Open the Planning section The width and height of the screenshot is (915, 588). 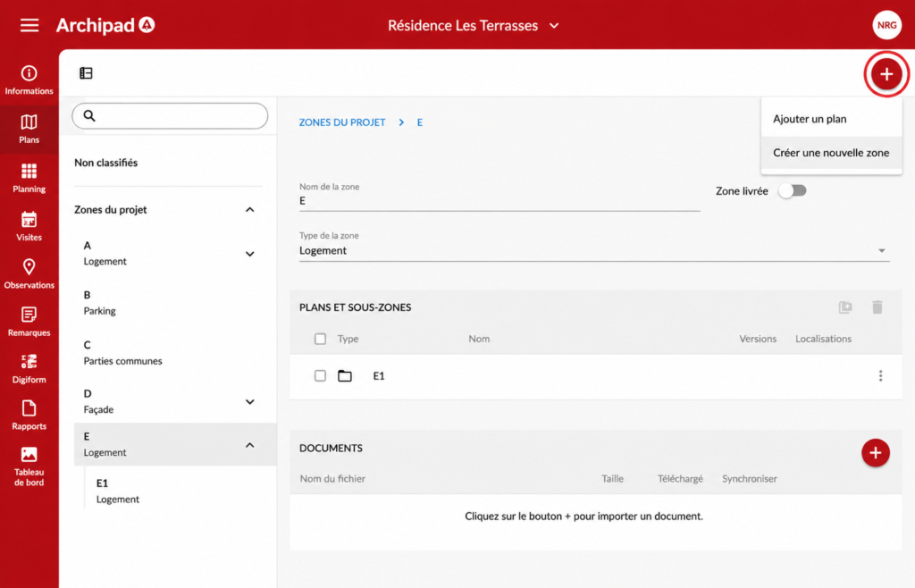tap(29, 178)
